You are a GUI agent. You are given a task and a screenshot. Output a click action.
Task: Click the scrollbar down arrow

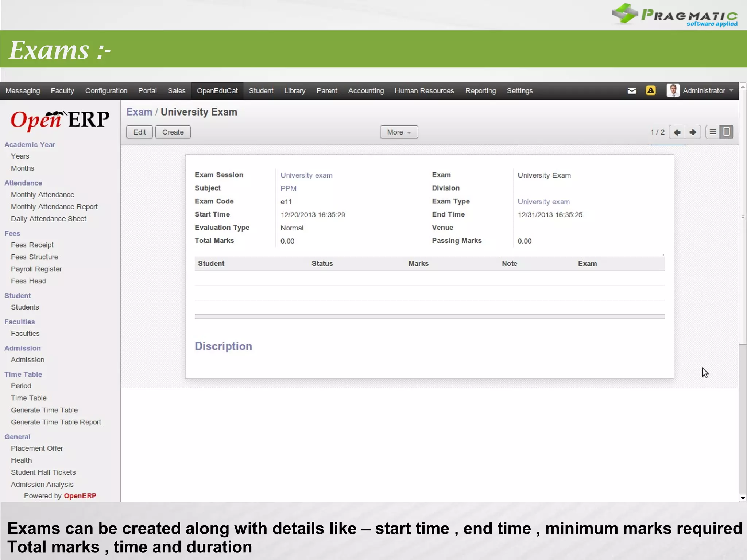click(743, 498)
